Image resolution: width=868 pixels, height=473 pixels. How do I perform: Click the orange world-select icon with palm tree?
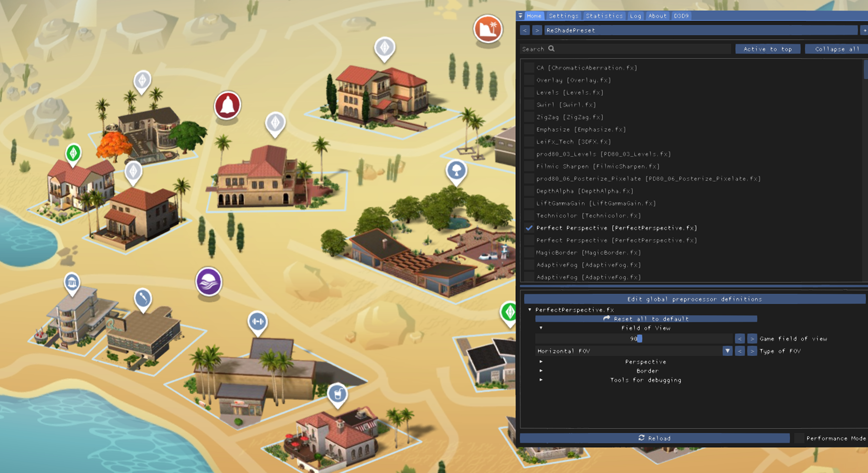488,29
